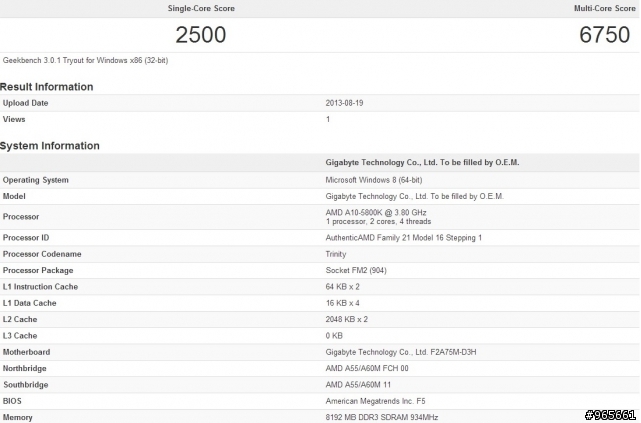Click the Result Information heading

pos(47,87)
